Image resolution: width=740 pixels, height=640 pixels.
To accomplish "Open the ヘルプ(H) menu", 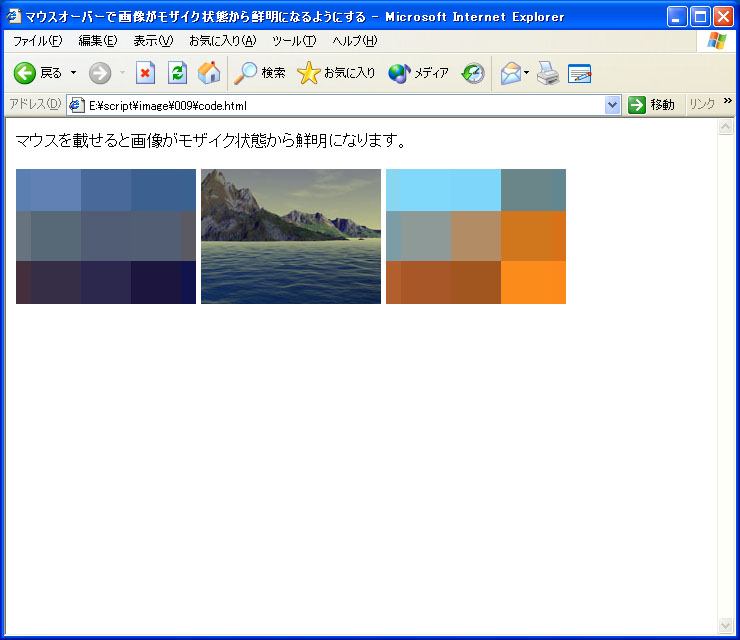I will [x=354, y=41].
